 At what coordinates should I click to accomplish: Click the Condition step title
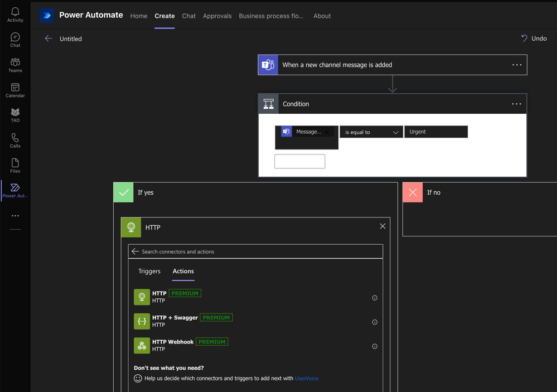(296, 104)
